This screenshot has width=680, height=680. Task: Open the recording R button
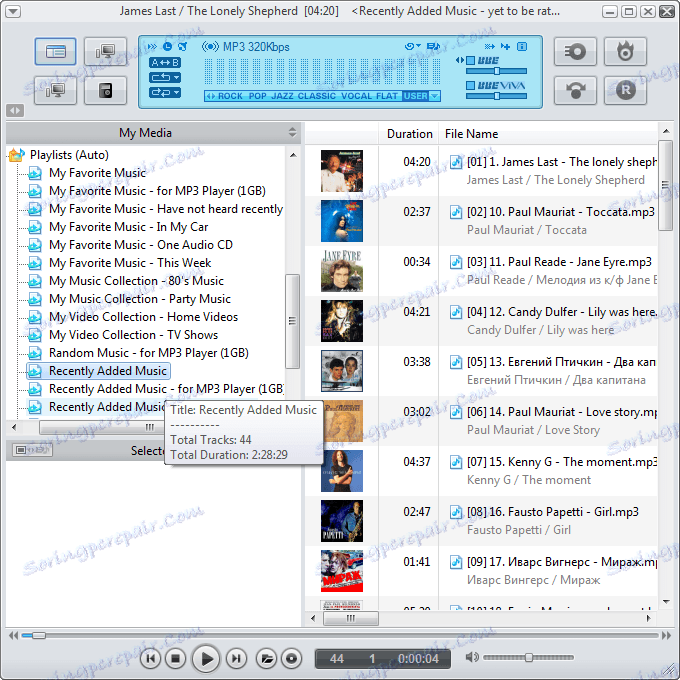click(x=625, y=90)
